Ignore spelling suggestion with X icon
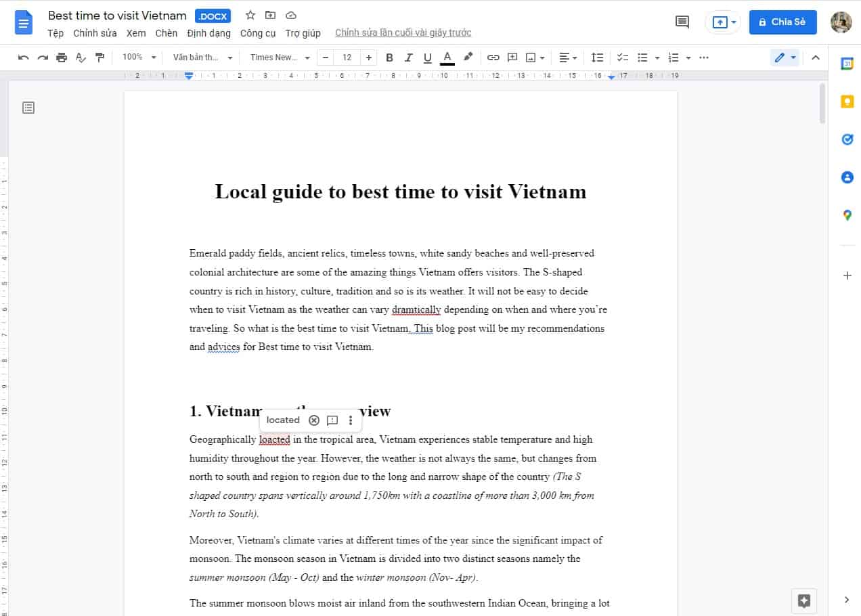This screenshot has height=616, width=861. pos(313,420)
